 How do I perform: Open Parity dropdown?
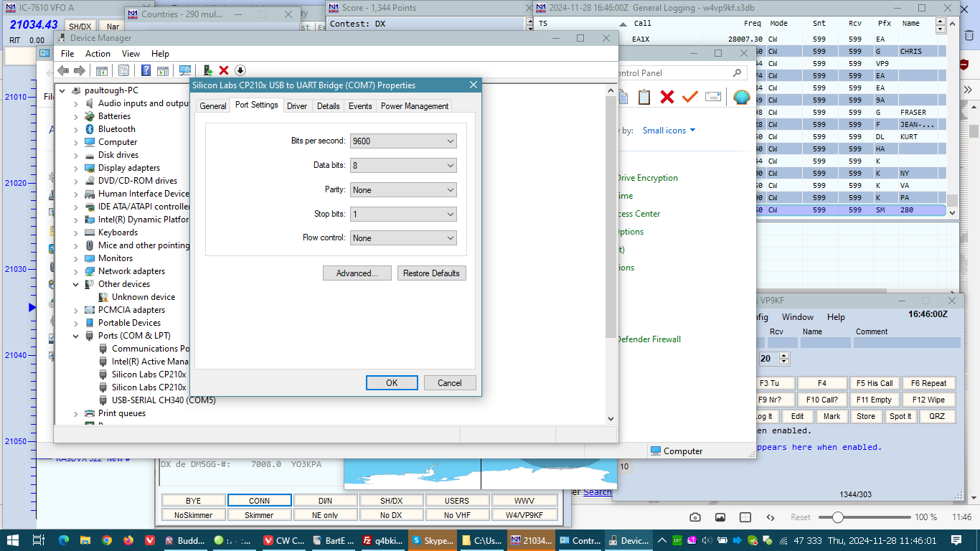pos(403,190)
